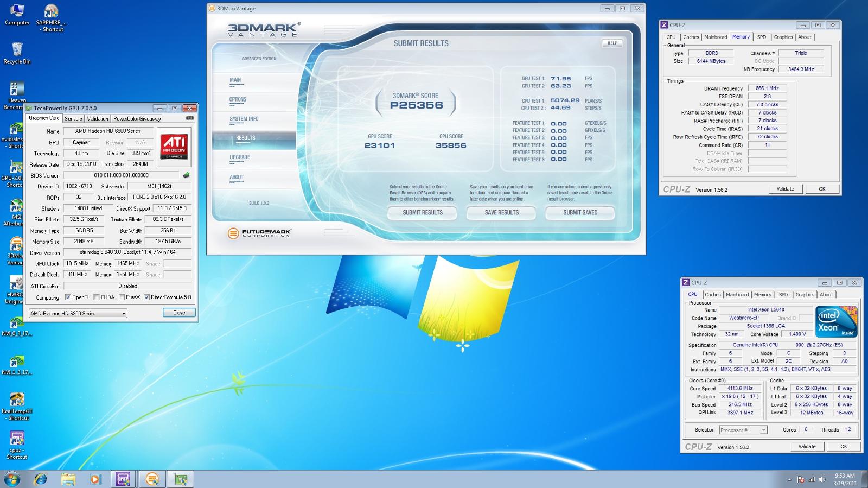
Task: Select the cpuz shortcut desktop icon
Action: coord(17,446)
